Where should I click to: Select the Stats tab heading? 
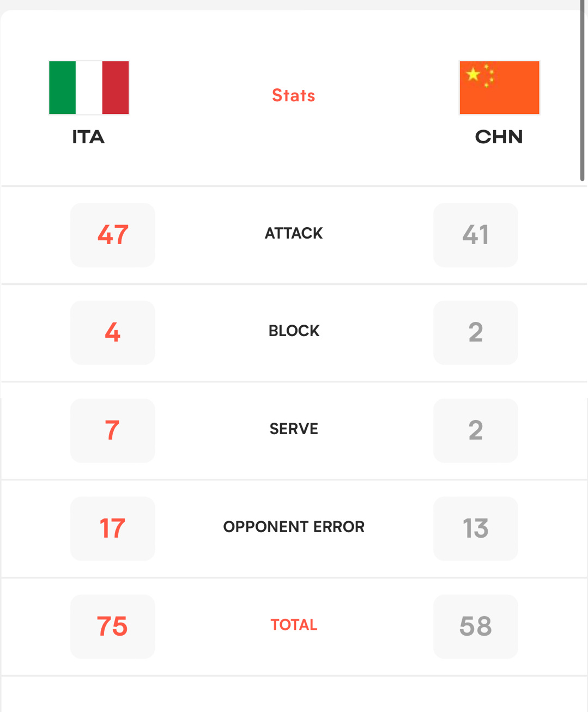tap(294, 95)
